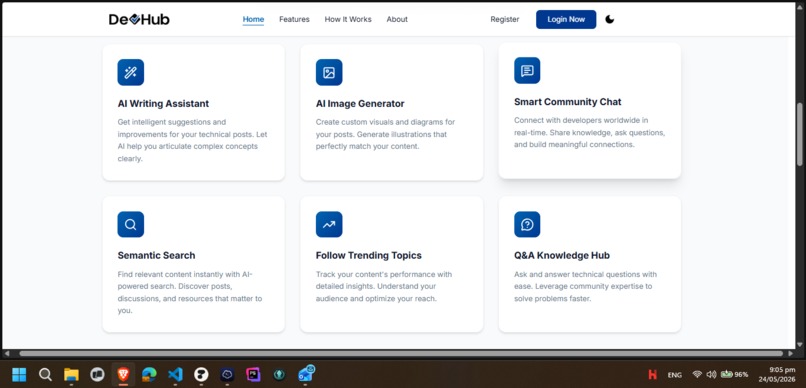Open Windows taskbar search
The height and width of the screenshot is (388, 806).
pyautogui.click(x=45, y=375)
